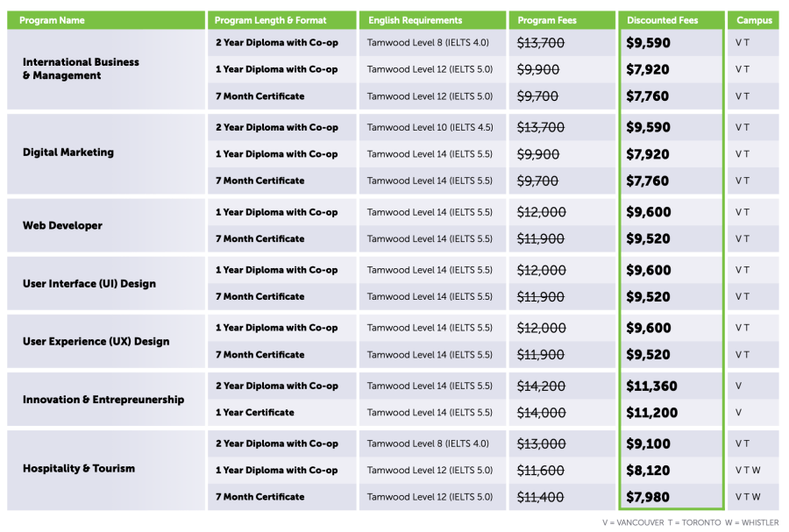The image size is (789, 532).
Task: Click the $7,980 discounted fee
Action: 648,498
